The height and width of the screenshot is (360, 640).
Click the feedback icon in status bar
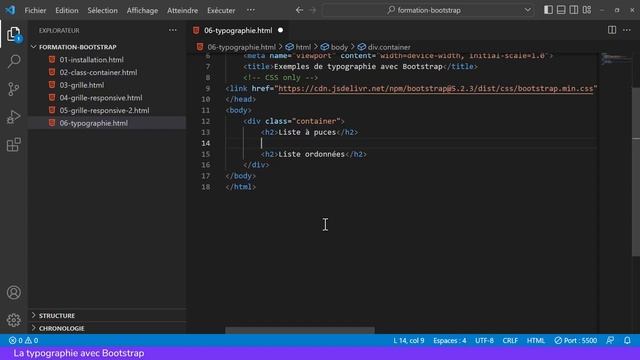610,340
